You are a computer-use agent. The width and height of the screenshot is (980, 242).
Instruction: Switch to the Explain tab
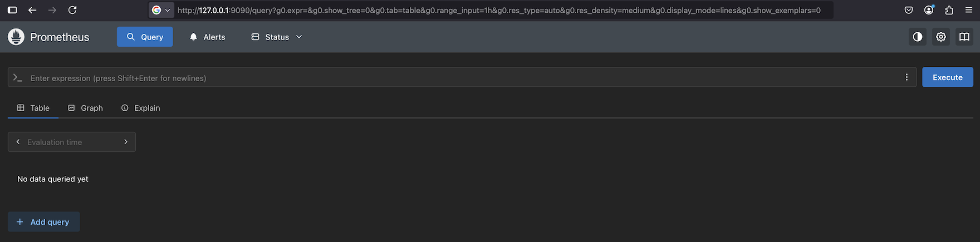coord(140,108)
